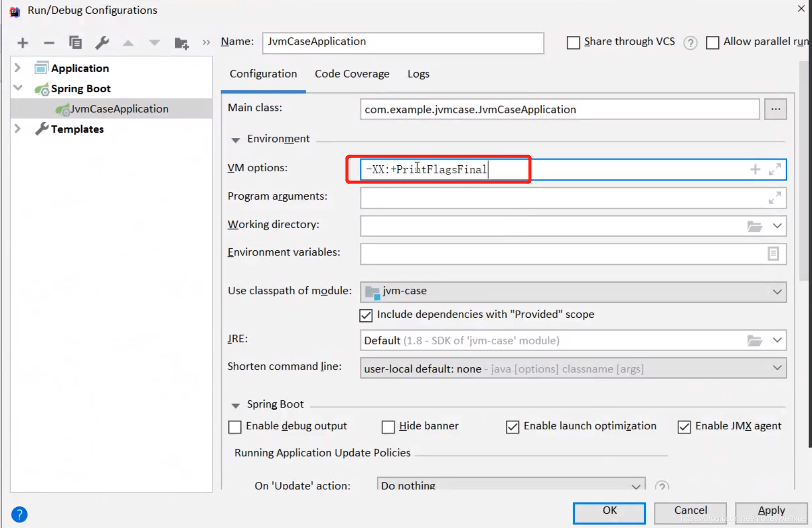Image resolution: width=812 pixels, height=528 pixels.
Task: Close the Run/Debug Configurations dialog
Action: coord(801,9)
